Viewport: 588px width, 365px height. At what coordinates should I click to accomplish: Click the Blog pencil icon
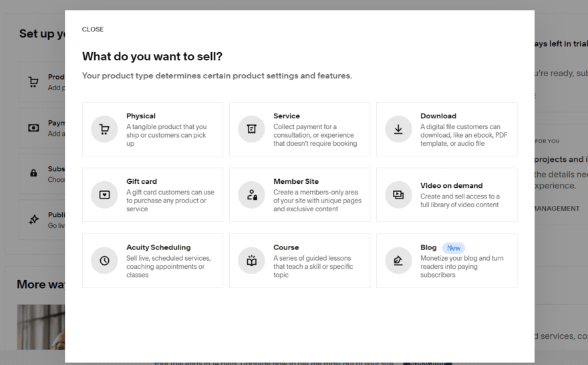tap(398, 260)
